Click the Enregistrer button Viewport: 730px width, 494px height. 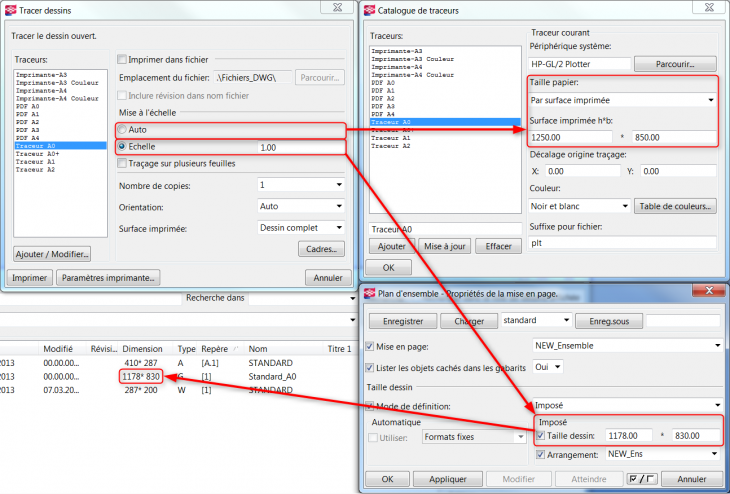(x=403, y=321)
